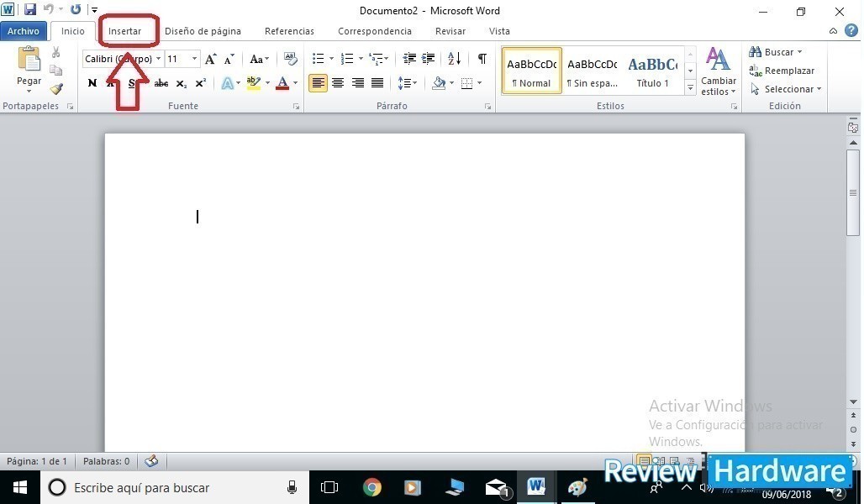Open the Archivo tab

coord(24,31)
